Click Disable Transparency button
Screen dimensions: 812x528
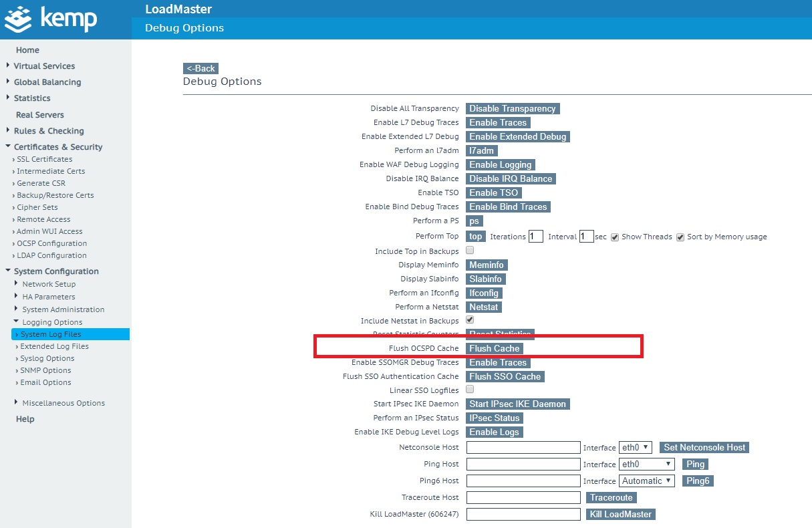click(513, 108)
